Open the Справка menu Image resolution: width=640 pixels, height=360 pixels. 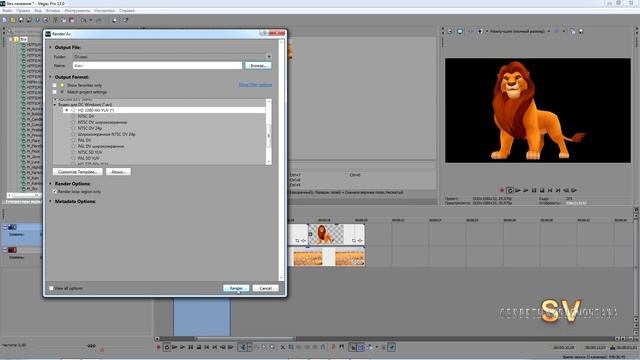tap(127, 11)
